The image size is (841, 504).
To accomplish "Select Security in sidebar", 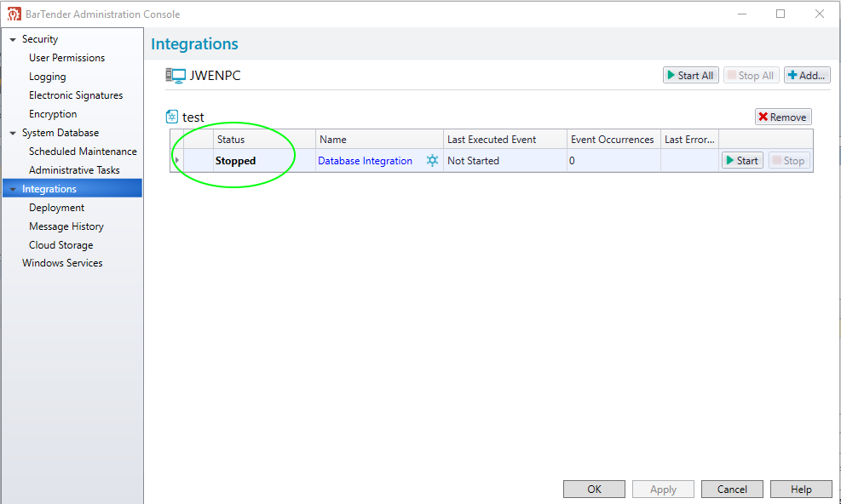I will point(40,40).
